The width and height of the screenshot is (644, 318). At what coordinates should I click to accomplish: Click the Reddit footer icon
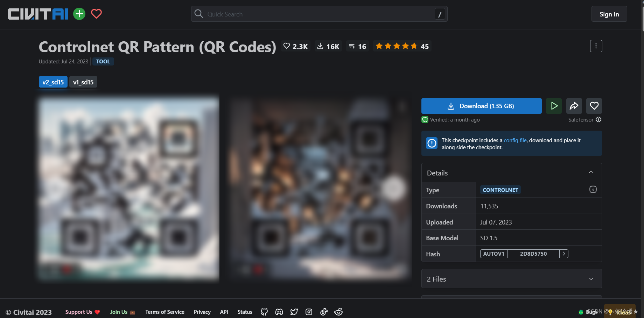click(x=338, y=312)
